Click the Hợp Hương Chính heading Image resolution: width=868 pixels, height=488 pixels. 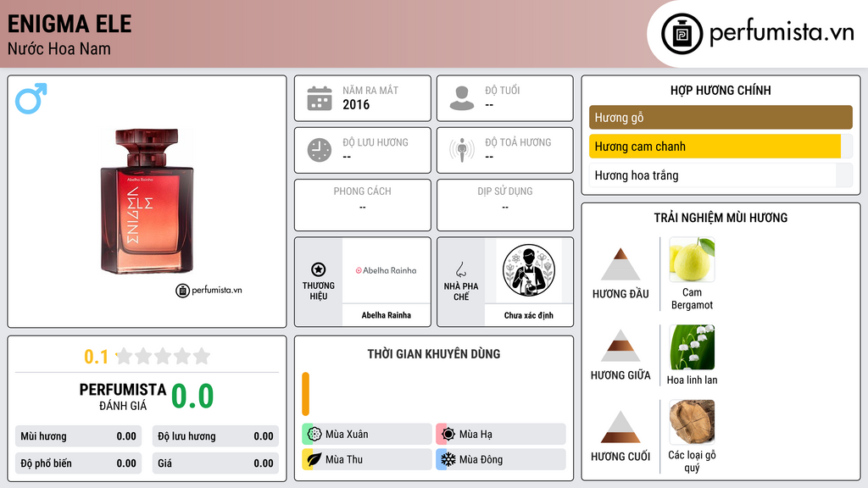point(721,90)
